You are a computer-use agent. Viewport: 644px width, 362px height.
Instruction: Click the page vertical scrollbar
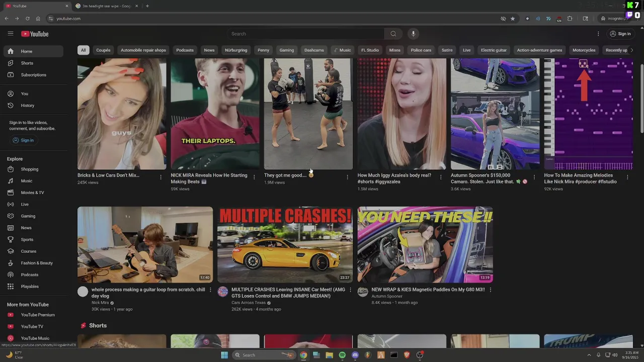pos(641,98)
